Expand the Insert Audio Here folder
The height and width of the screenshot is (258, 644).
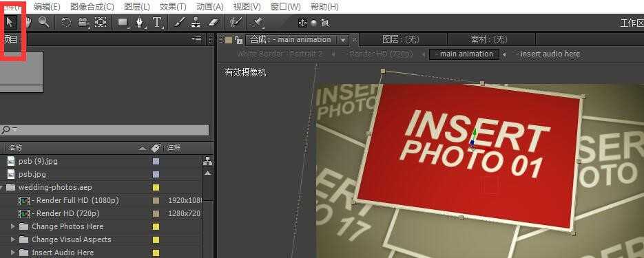tap(13, 252)
